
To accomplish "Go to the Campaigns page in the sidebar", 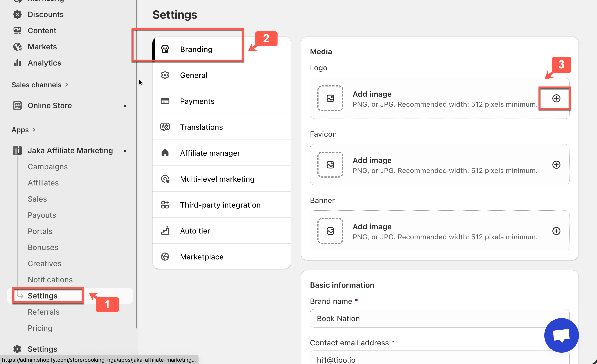I will [48, 167].
